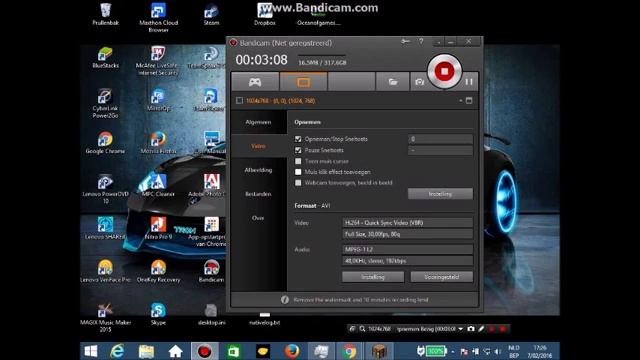Select nativelog.txt file on desktop
The height and width of the screenshot is (360, 640).
(264, 319)
